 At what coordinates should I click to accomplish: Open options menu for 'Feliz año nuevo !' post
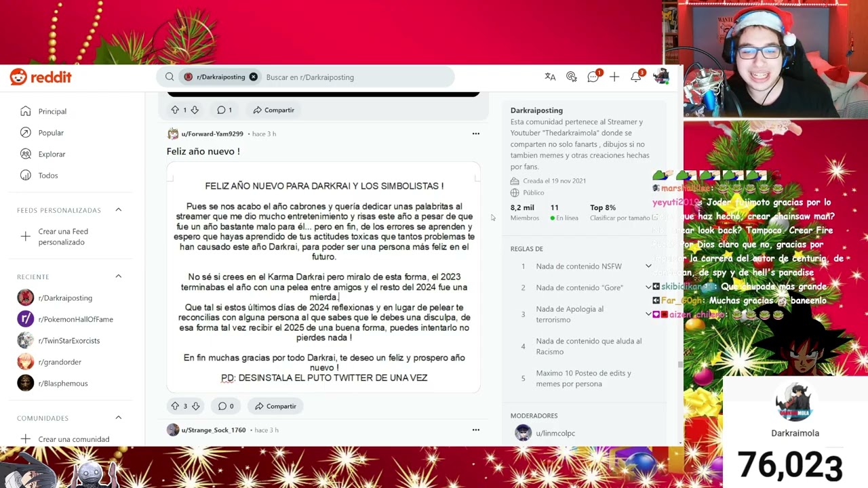(475, 134)
